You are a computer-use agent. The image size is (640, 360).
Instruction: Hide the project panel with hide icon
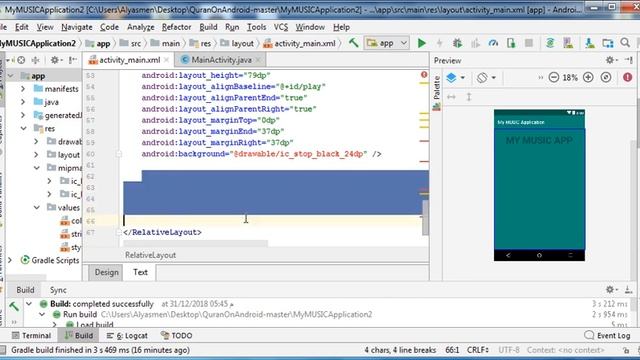73,60
